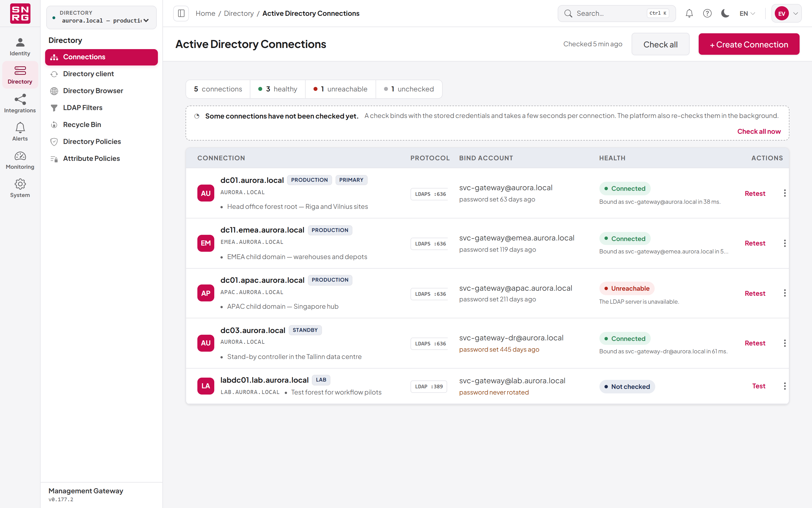The image size is (812, 508).
Task: Retest dc03.aurora.local connection
Action: (x=755, y=343)
